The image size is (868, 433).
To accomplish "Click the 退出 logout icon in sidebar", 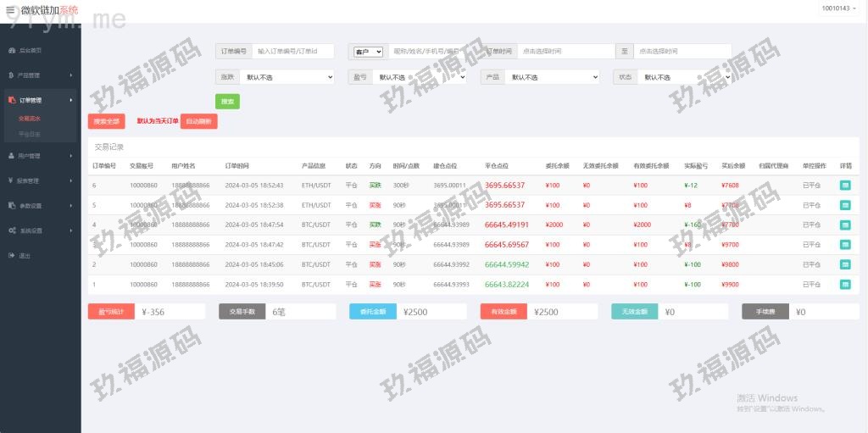I will (12, 255).
